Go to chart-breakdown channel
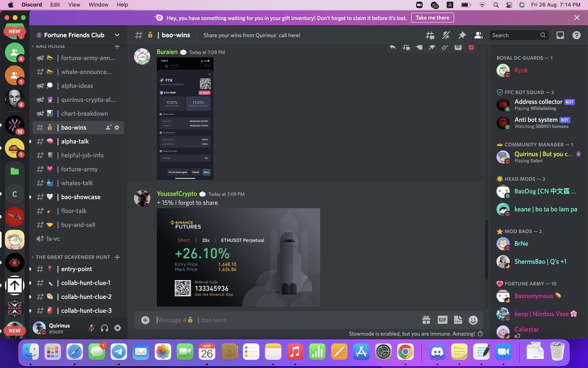 pos(78,113)
